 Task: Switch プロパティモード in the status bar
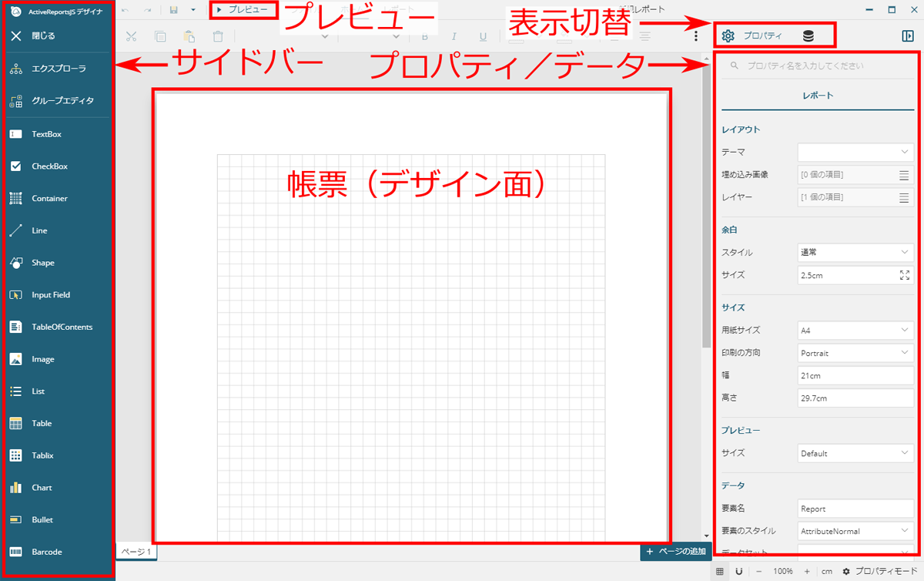tap(880, 571)
